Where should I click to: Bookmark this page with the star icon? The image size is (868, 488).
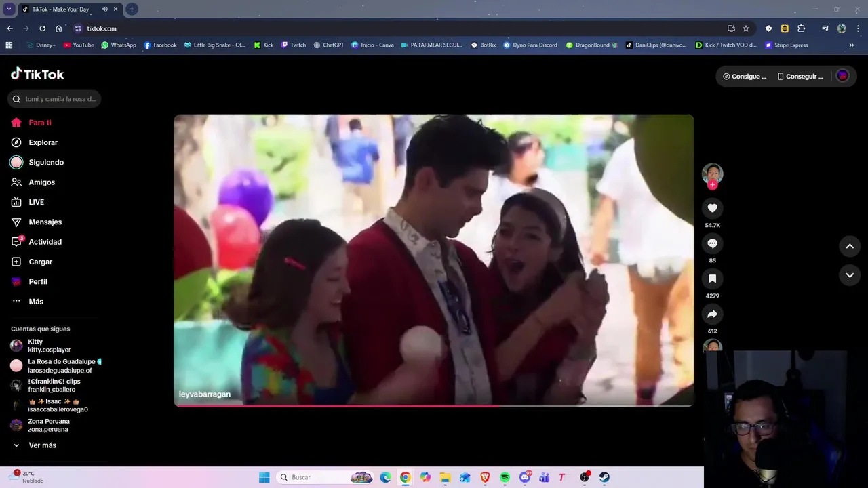746,28
